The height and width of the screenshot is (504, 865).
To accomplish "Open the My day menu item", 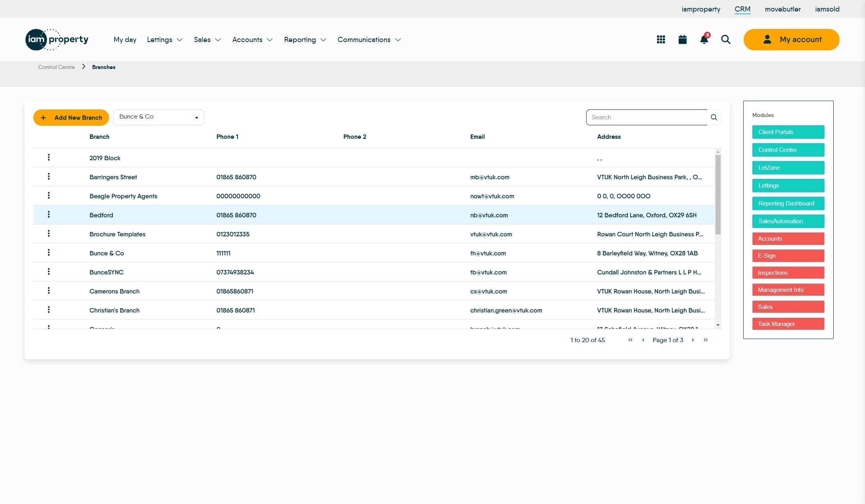I will click(125, 40).
